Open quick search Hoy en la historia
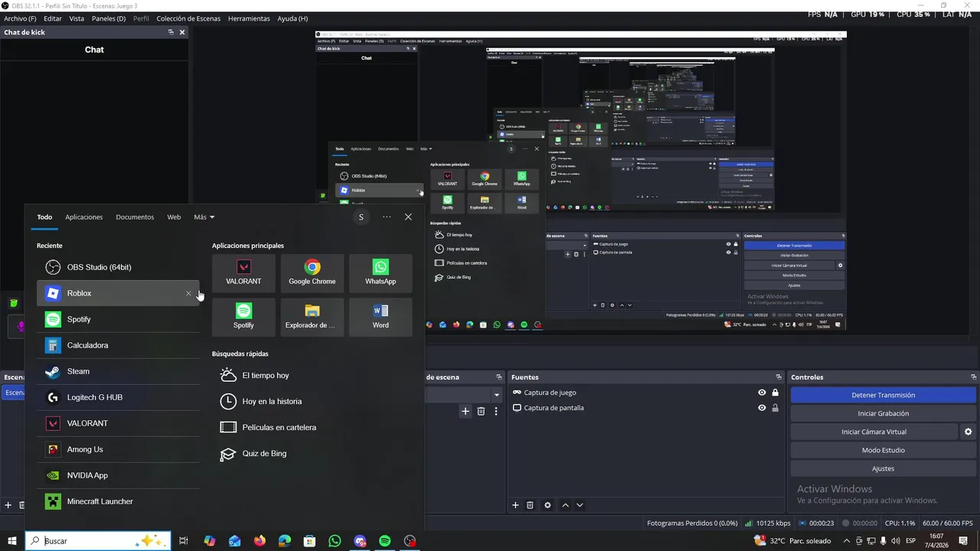Viewport: 980px width, 551px height. pyautogui.click(x=261, y=402)
